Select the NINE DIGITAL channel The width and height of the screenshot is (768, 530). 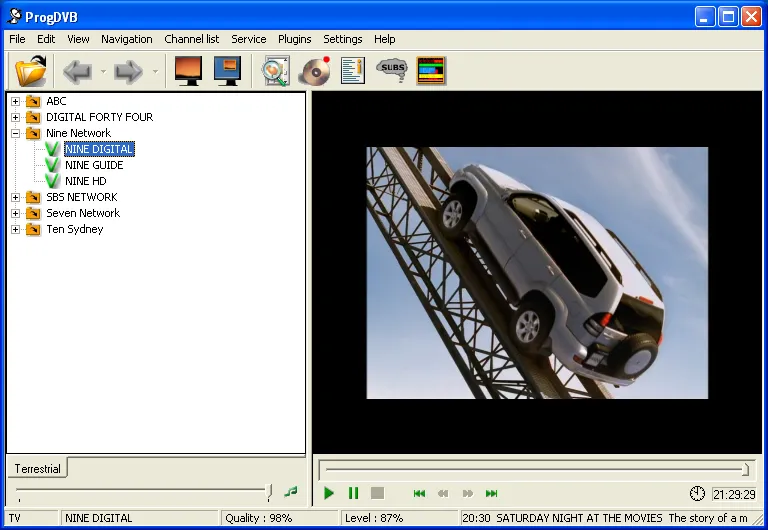[99, 149]
